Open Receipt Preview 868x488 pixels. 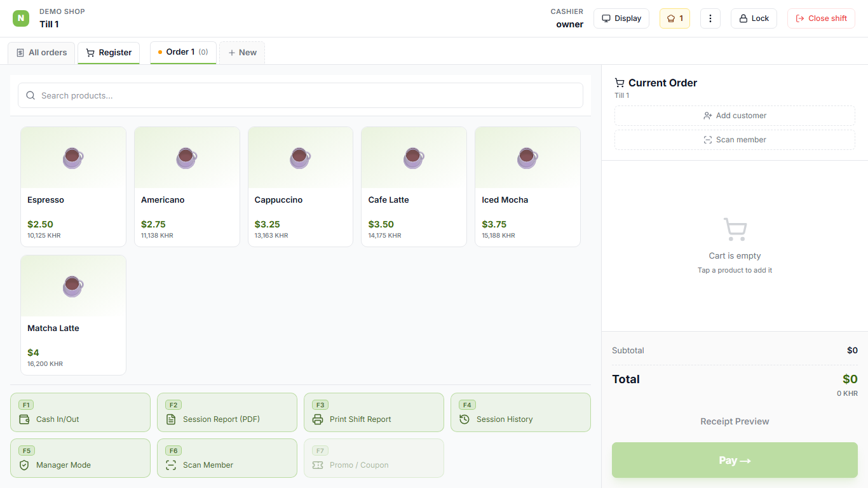(x=735, y=421)
